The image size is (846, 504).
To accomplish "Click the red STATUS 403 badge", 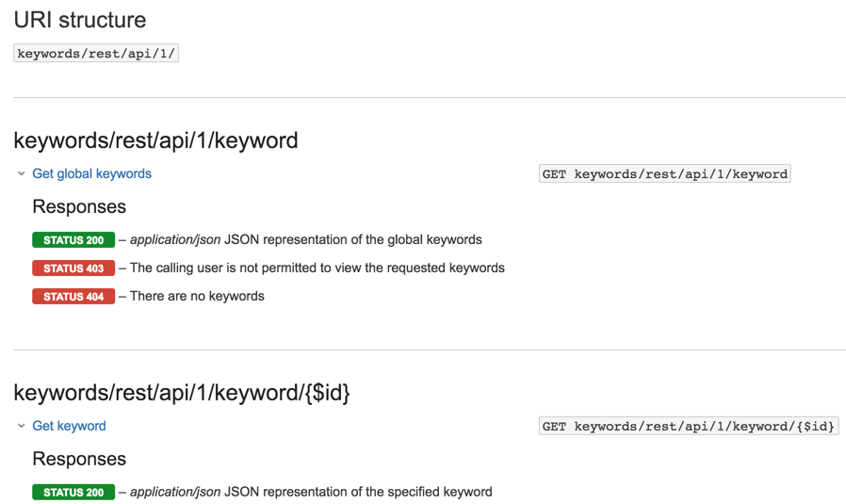I will [73, 268].
